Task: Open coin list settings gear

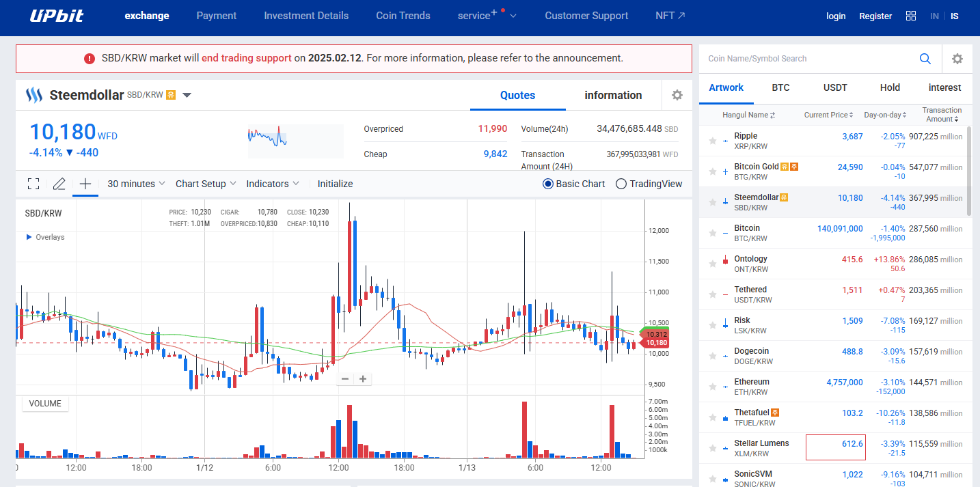Action: pos(957,59)
